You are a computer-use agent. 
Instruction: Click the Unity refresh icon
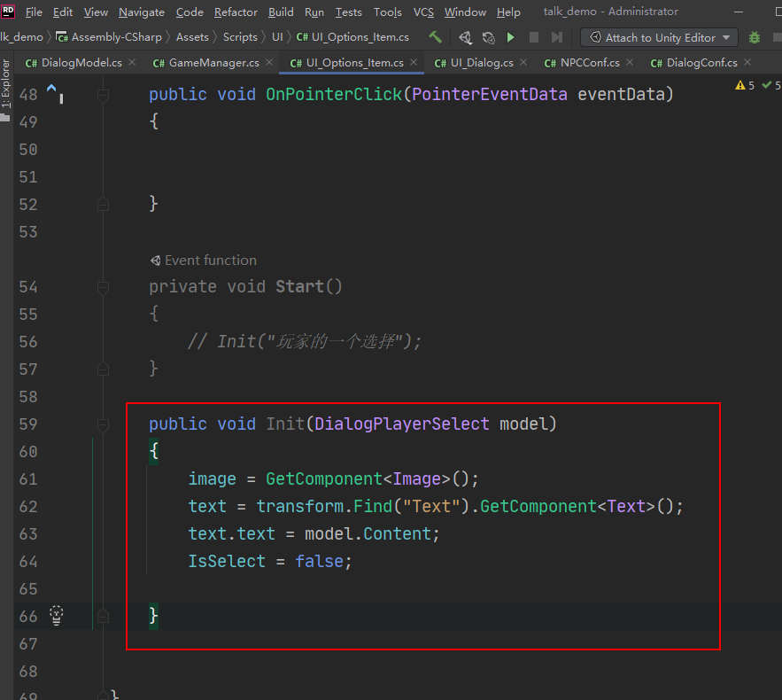488,37
